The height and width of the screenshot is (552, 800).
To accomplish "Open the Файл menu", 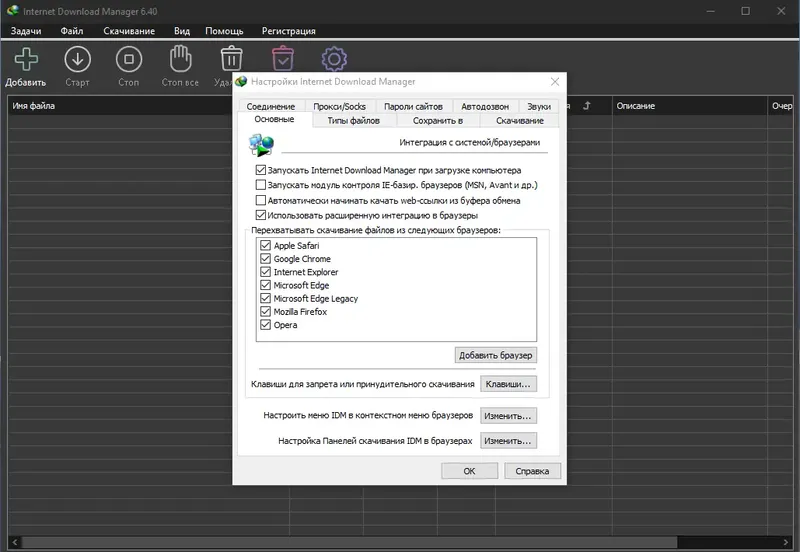I will pos(72,31).
